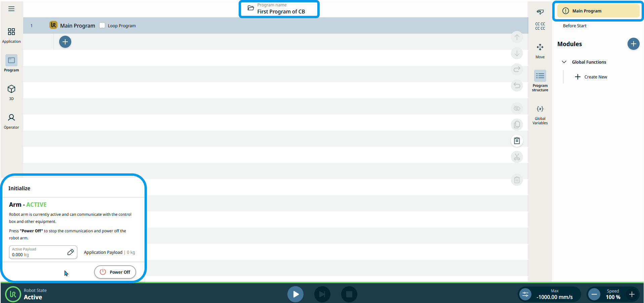The width and height of the screenshot is (644, 303).
Task: Enable the Loop Program checkbox
Action: [103, 26]
